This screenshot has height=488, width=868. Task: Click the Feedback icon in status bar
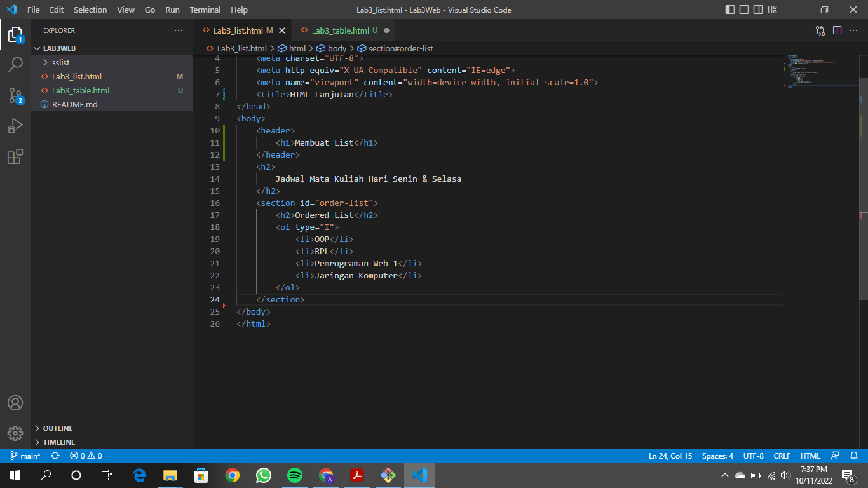coord(835,456)
